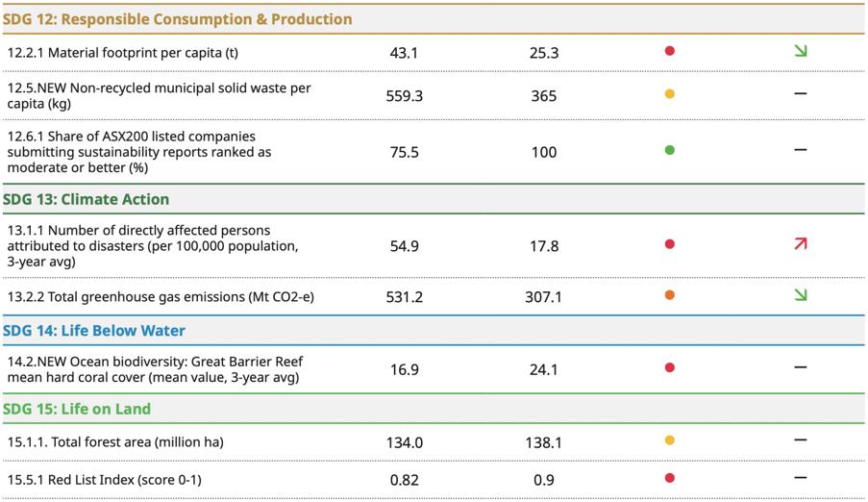Viewport: 868px width, 502px height.
Task: Click the red status dot for Red List Index
Action: [670, 478]
